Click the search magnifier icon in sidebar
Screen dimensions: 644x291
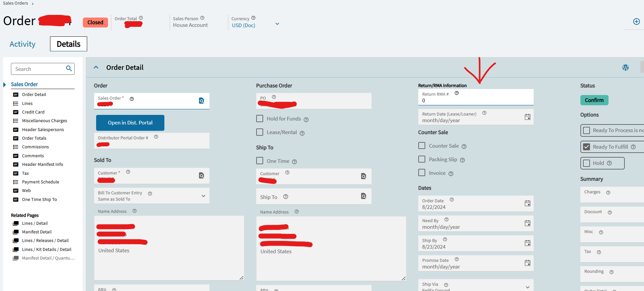point(69,69)
